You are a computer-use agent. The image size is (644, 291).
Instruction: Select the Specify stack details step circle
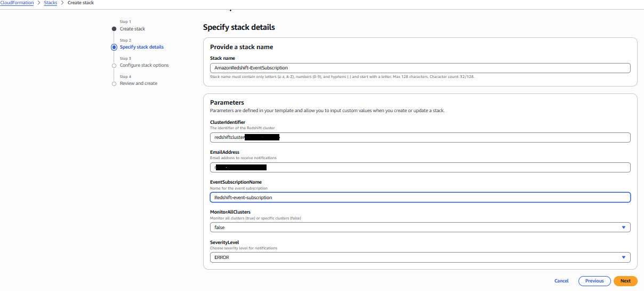pyautogui.click(x=114, y=47)
